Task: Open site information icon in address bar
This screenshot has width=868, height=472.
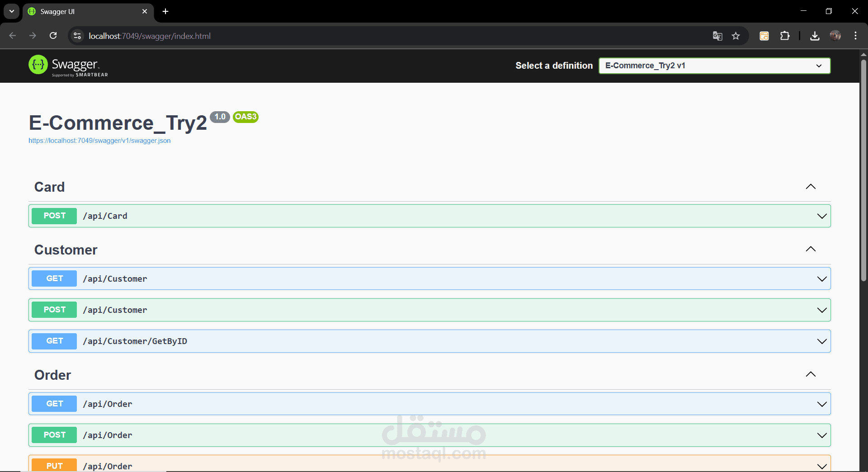Action: point(77,36)
